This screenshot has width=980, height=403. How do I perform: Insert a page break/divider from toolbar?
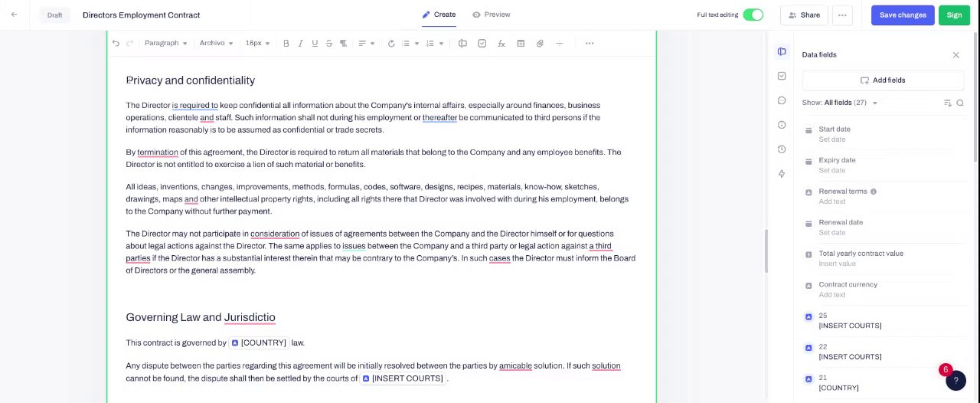click(559, 44)
